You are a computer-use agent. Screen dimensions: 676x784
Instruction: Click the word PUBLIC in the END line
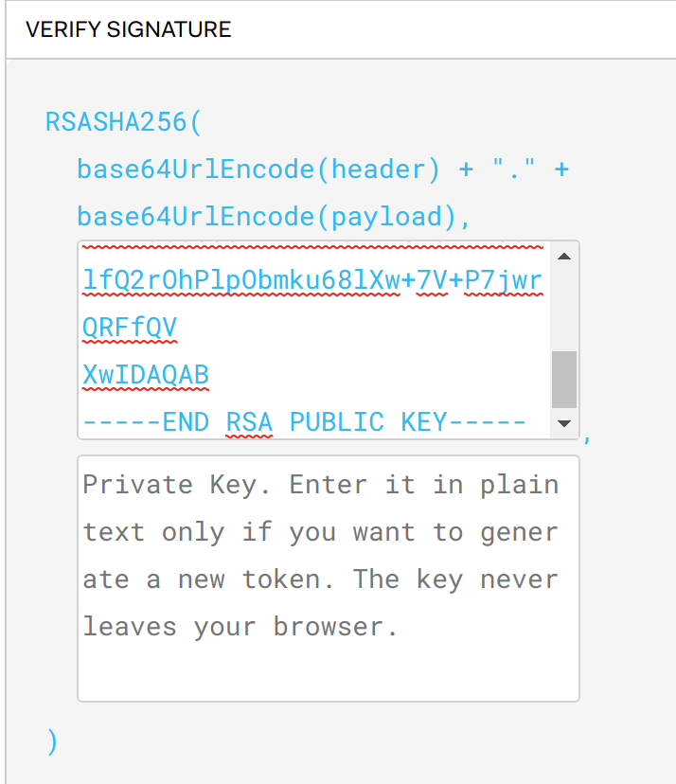click(x=336, y=422)
